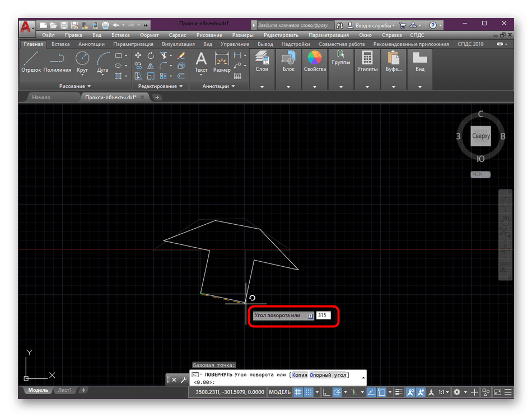Toggle the grid display in status bar
The image size is (532, 417).
[x=298, y=392]
